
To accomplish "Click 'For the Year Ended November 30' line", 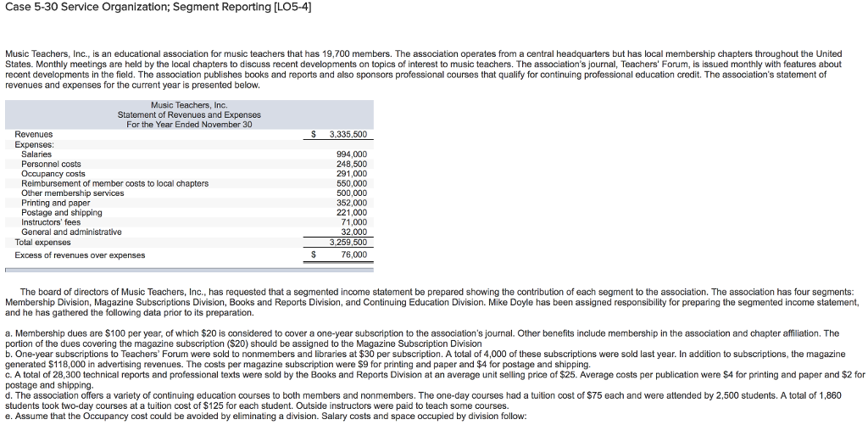I will (189, 125).
